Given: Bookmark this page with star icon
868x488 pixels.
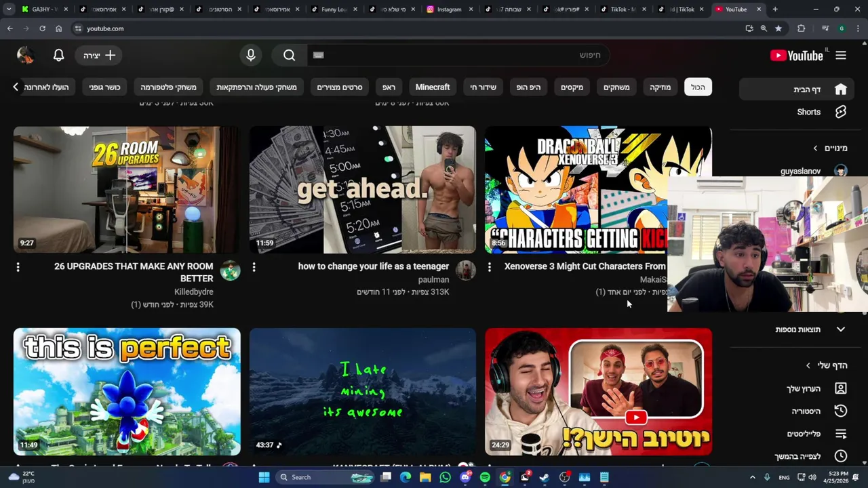Looking at the screenshot, I should tap(778, 28).
